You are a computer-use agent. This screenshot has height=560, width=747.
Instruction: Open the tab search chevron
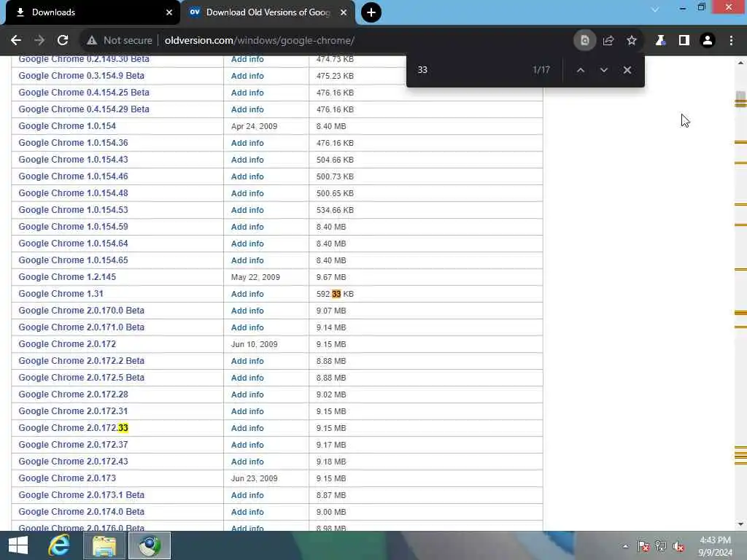click(x=655, y=9)
